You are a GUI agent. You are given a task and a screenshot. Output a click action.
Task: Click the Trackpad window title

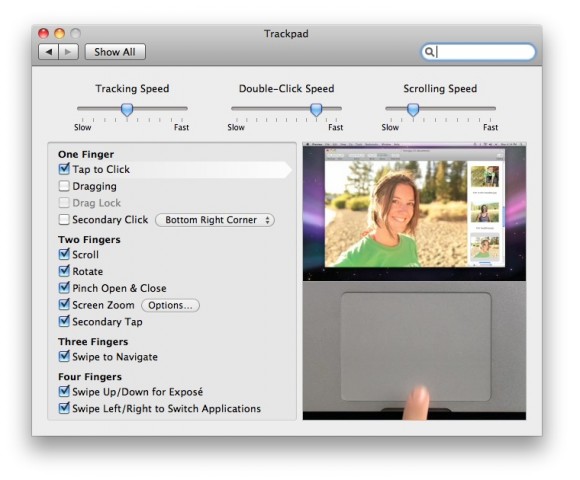pyautogui.click(x=286, y=34)
